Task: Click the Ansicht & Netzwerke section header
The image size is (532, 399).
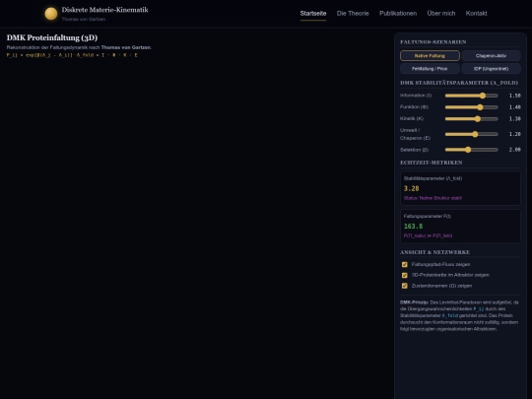Action: pyautogui.click(x=435, y=252)
